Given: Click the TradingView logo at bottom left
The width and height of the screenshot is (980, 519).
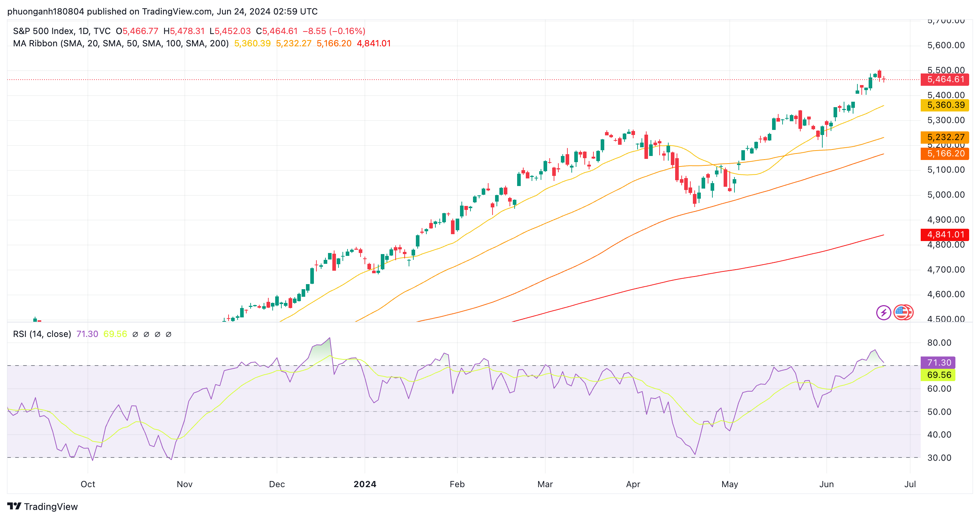Looking at the screenshot, I should (42, 506).
